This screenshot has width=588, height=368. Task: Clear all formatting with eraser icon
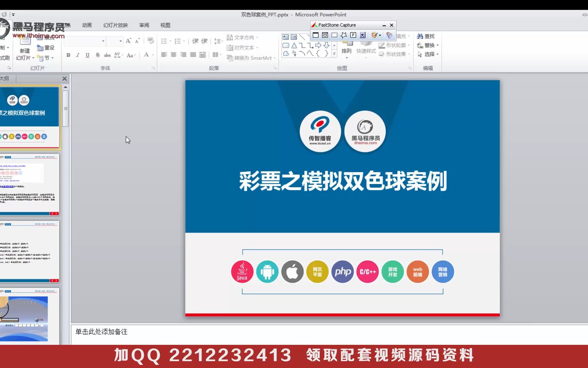tap(150, 41)
